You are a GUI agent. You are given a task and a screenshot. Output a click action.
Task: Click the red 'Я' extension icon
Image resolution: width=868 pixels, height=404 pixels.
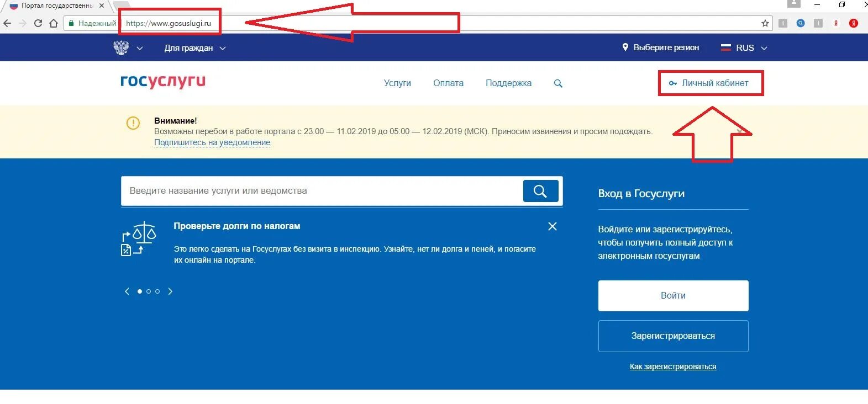click(x=836, y=23)
